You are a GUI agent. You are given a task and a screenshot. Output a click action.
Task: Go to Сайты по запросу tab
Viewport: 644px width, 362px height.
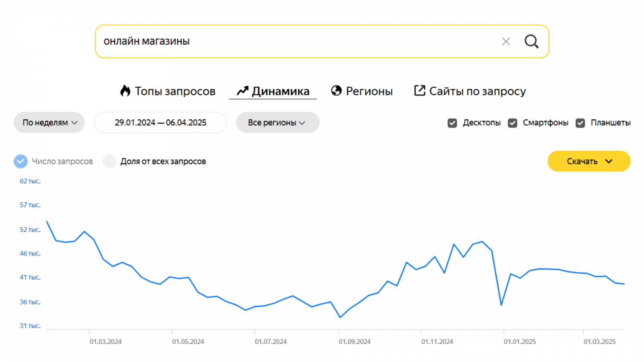pyautogui.click(x=477, y=91)
